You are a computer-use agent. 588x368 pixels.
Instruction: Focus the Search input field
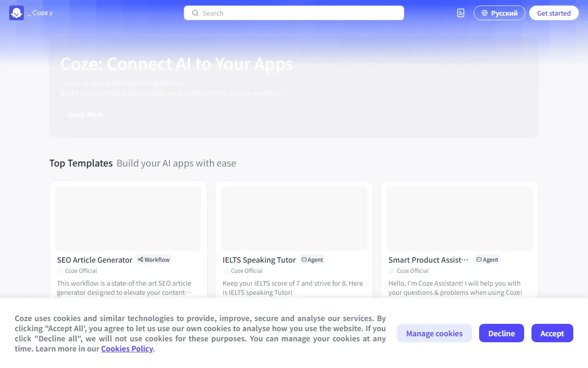point(294,13)
